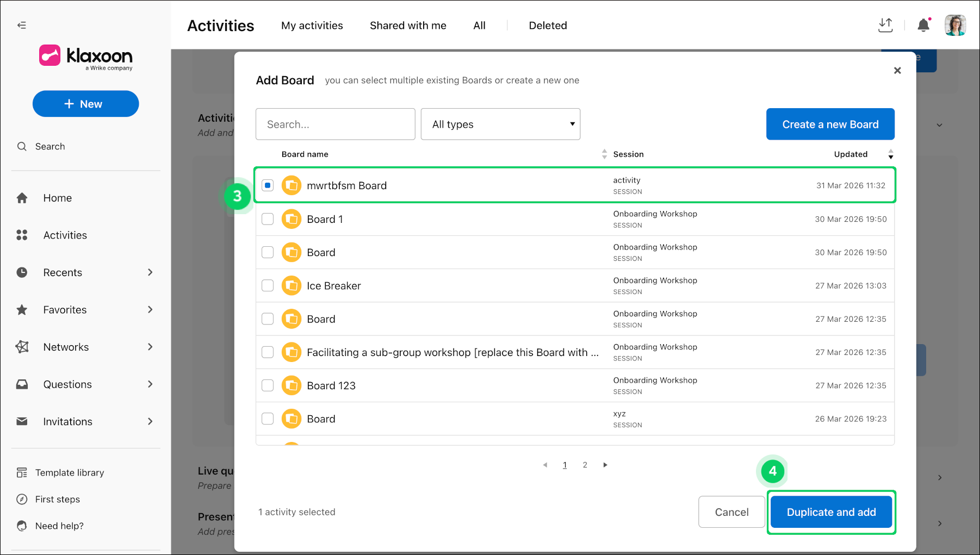The height and width of the screenshot is (555, 980).
Task: Click the First steps compass icon
Action: [22, 499]
